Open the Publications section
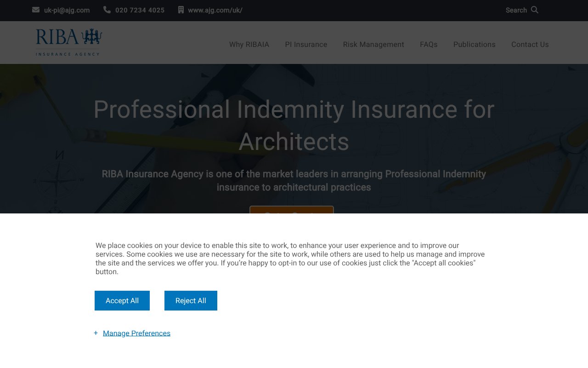This screenshot has width=588, height=368. (474, 44)
